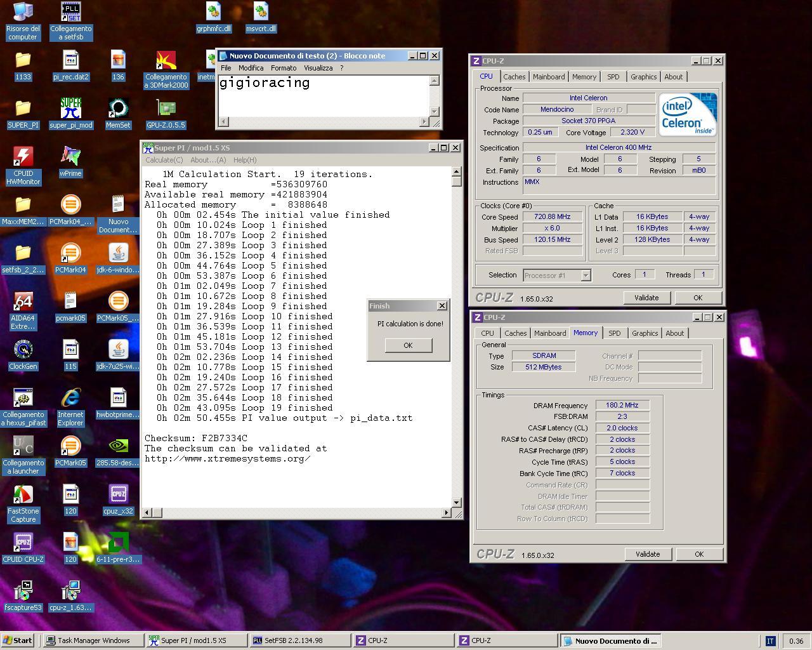812x650 pixels.
Task: Open Internet Explorer desktop icon
Action: [70, 408]
